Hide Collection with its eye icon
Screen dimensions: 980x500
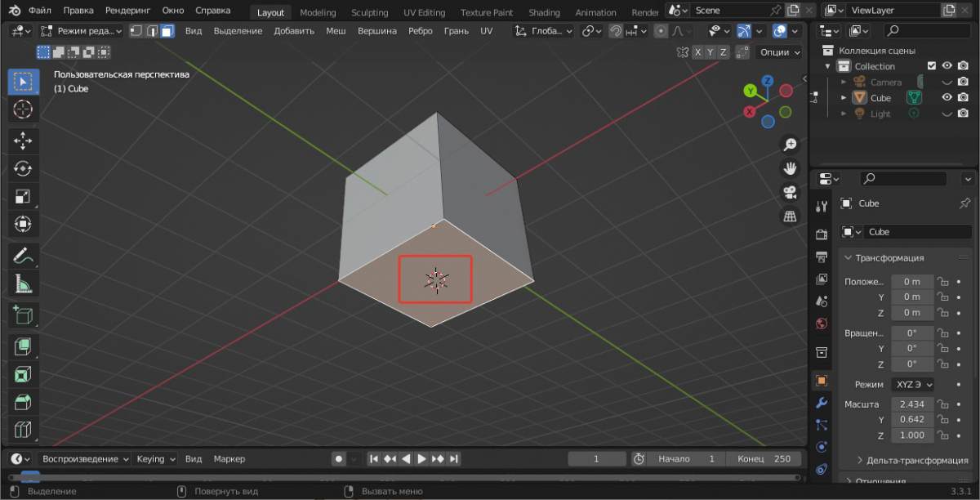tap(947, 66)
